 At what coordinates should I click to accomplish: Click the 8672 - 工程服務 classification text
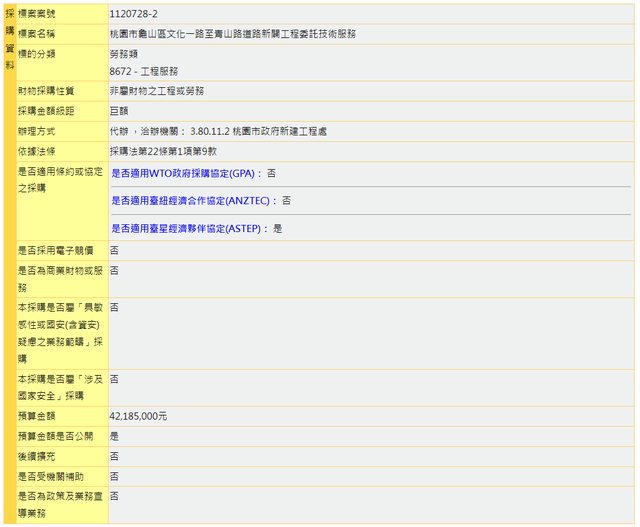142,72
